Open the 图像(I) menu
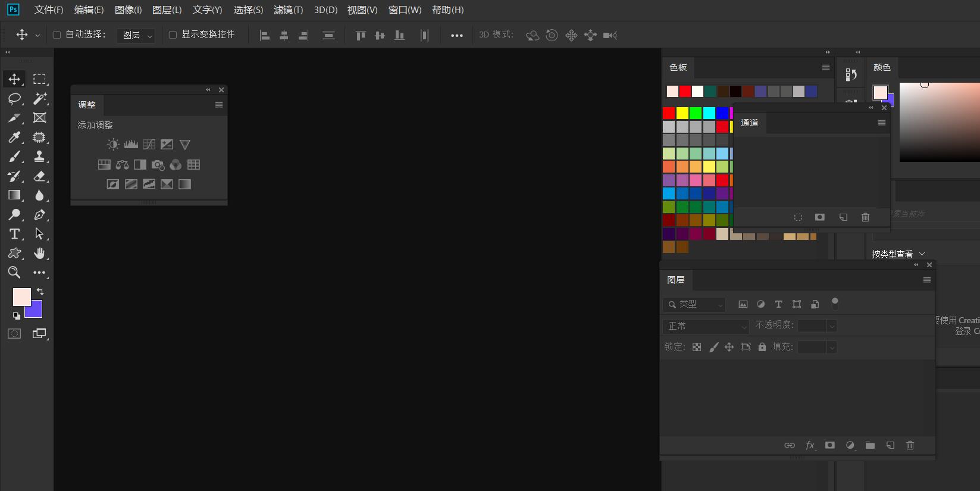Viewport: 980px width, 491px height. point(128,10)
